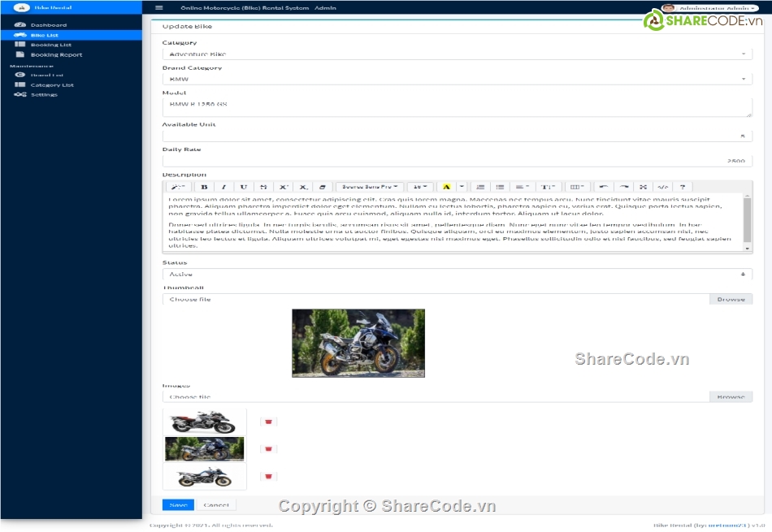Open Dashboard from the sidebar
The width and height of the screenshot is (772, 532).
[x=49, y=25]
